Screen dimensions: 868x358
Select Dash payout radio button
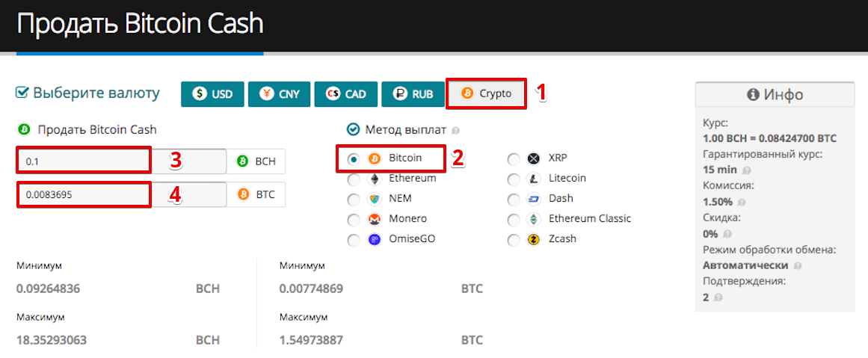pos(514,200)
